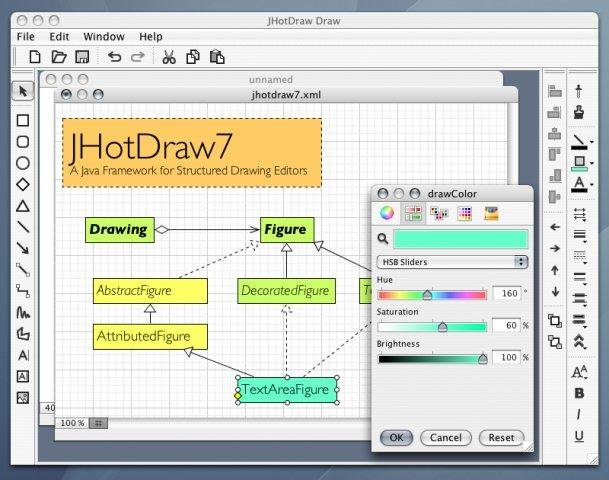Switch to color sliders tab in drawColor
Image resolution: width=609 pixels, height=480 pixels.
pos(413,213)
